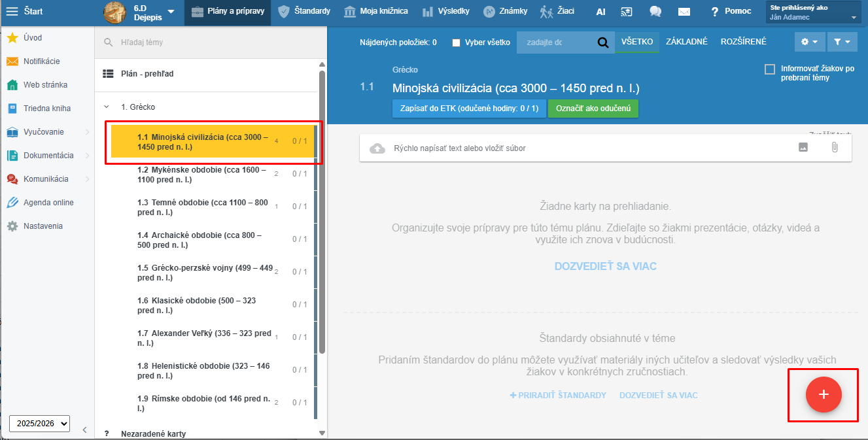
Task: Open the filter funnel dropdown
Action: click(842, 42)
